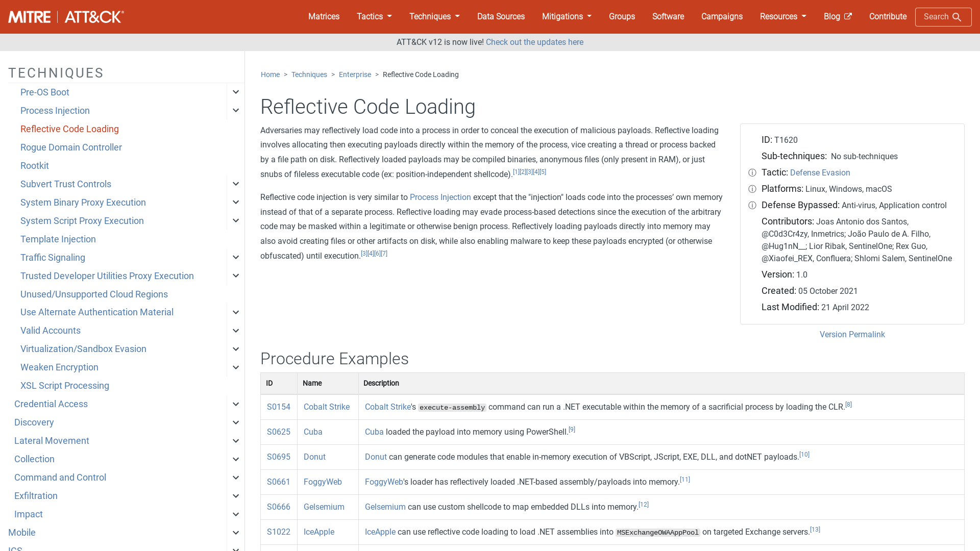Viewport: 980px width, 551px height.
Task: Select Reflective Code Loading in sidebar
Action: click(x=69, y=129)
